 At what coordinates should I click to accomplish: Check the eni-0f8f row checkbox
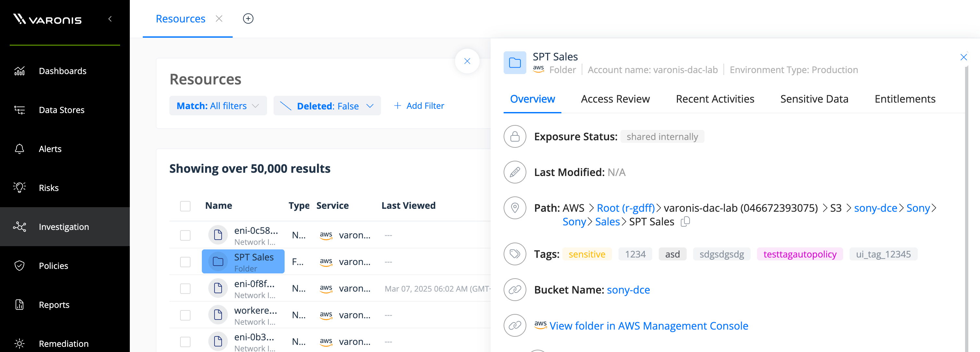coord(185,288)
